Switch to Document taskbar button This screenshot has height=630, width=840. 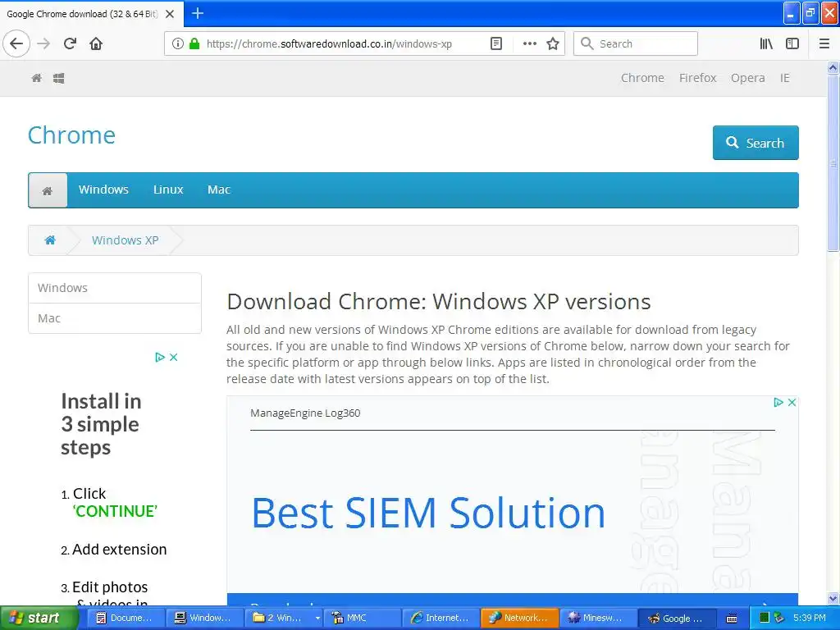[x=125, y=619]
